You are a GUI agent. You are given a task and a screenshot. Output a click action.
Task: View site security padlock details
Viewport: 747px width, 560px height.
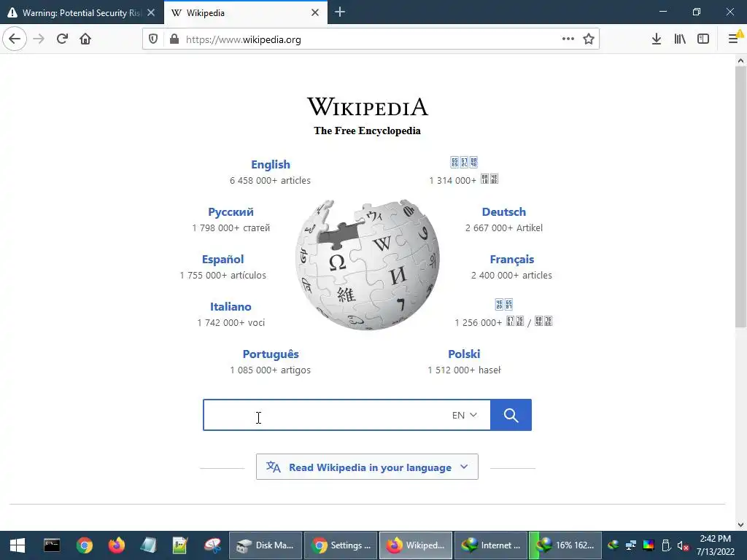174,39
